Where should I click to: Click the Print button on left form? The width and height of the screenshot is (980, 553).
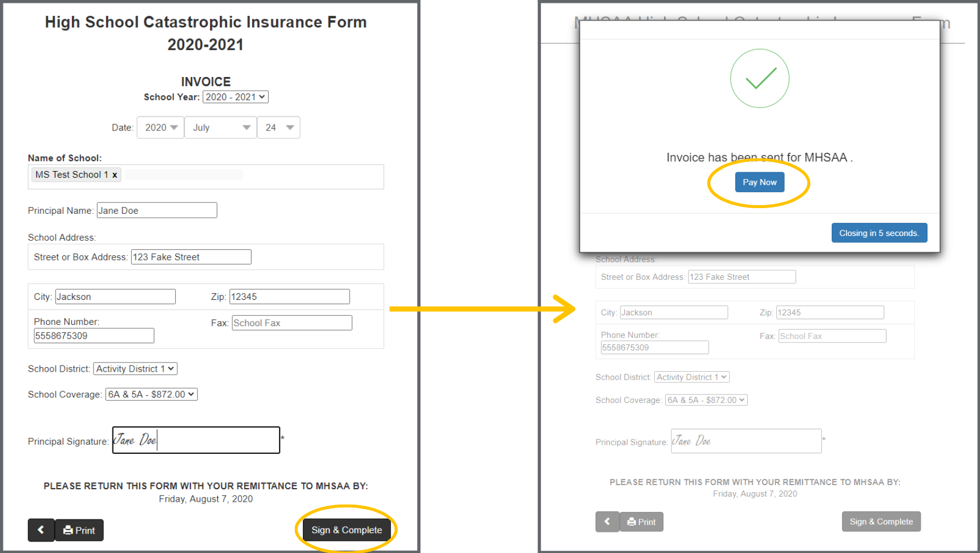point(79,530)
